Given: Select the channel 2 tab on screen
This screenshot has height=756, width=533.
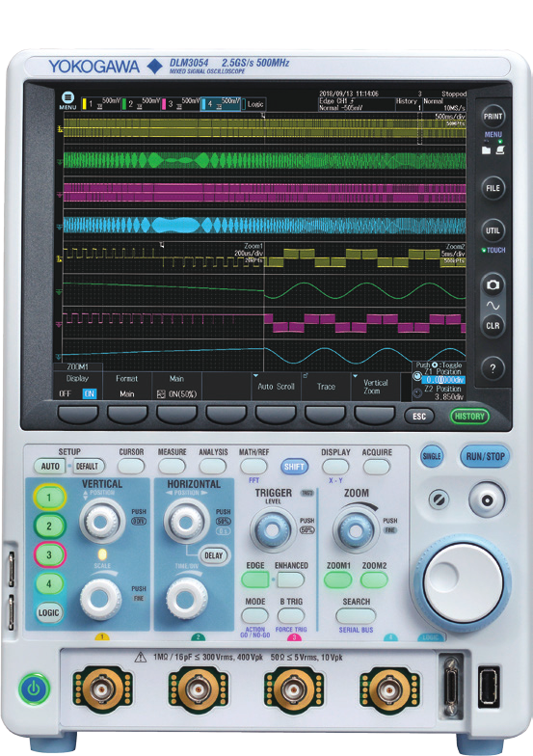Looking at the screenshot, I should (141, 104).
